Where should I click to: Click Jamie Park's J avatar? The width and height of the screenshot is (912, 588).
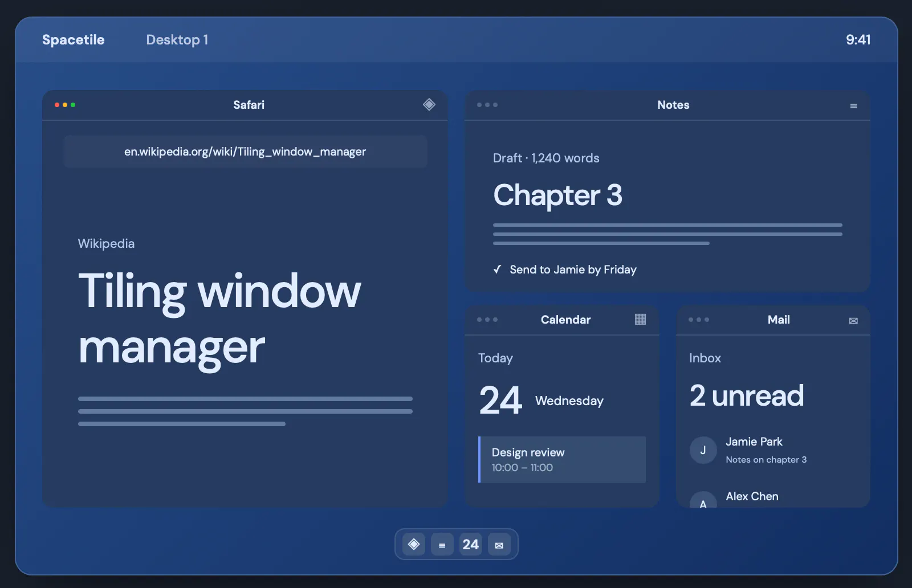[703, 450]
